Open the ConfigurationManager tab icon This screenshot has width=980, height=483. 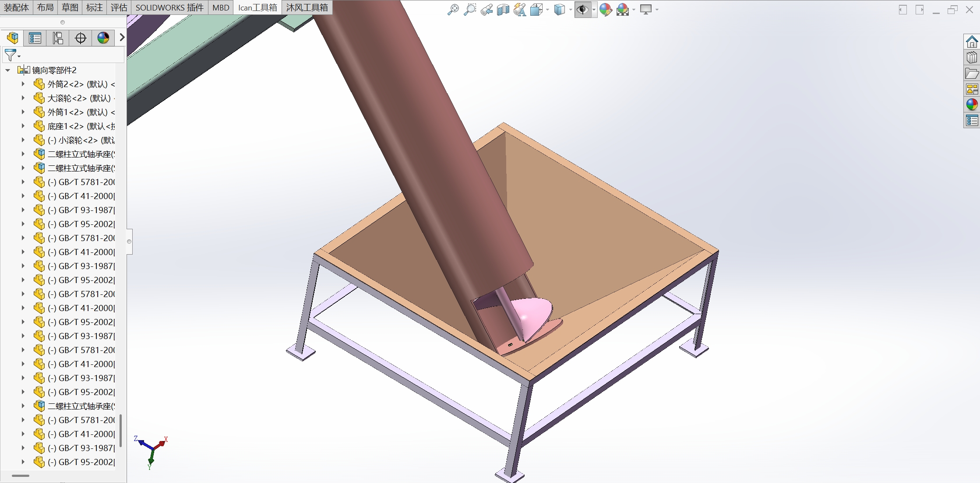coord(58,38)
